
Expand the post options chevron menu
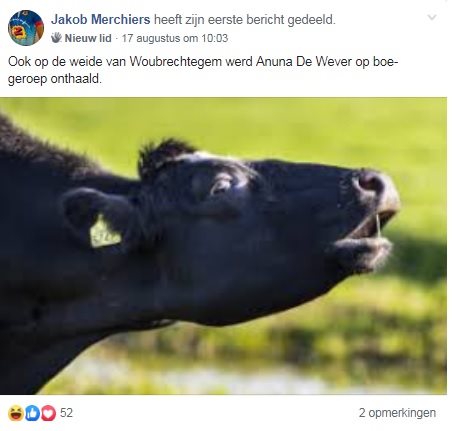point(432,17)
